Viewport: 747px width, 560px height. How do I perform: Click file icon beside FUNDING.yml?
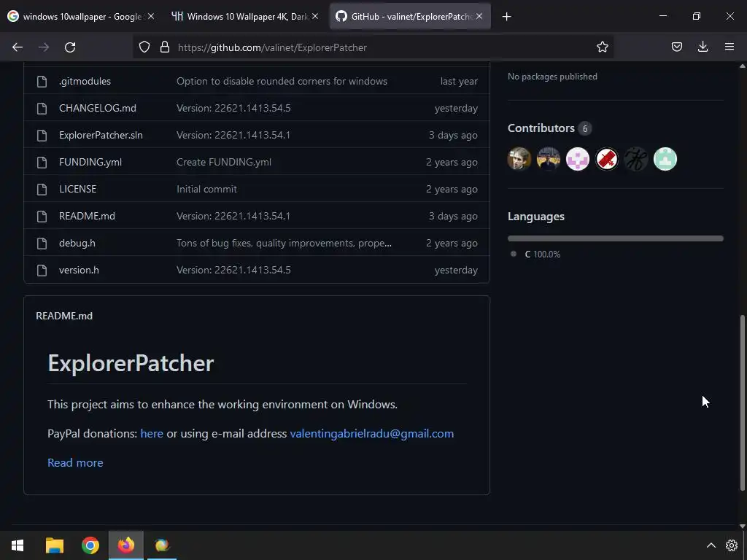pos(42,163)
